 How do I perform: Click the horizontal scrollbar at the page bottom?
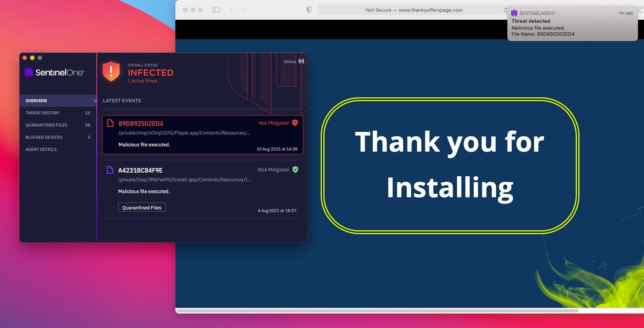[x=377, y=311]
